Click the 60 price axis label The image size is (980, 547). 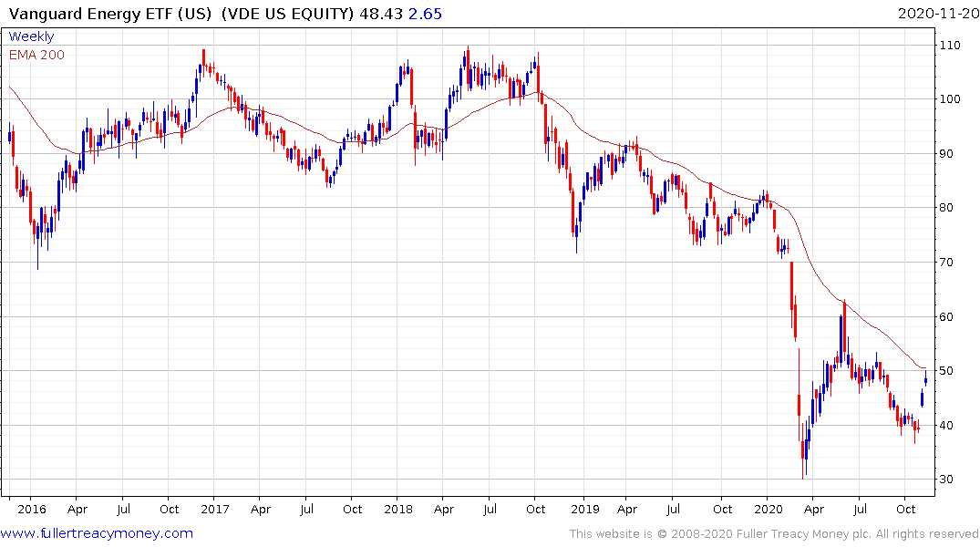point(946,316)
